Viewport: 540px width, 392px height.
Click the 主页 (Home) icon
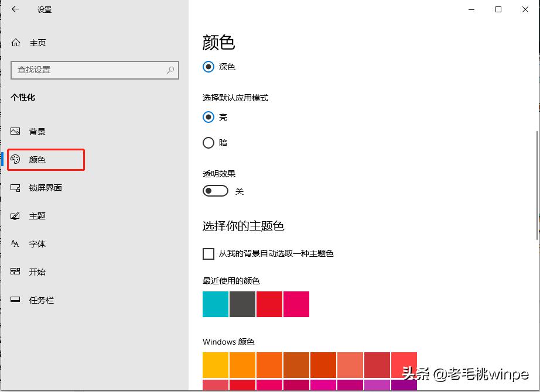pyautogui.click(x=15, y=42)
